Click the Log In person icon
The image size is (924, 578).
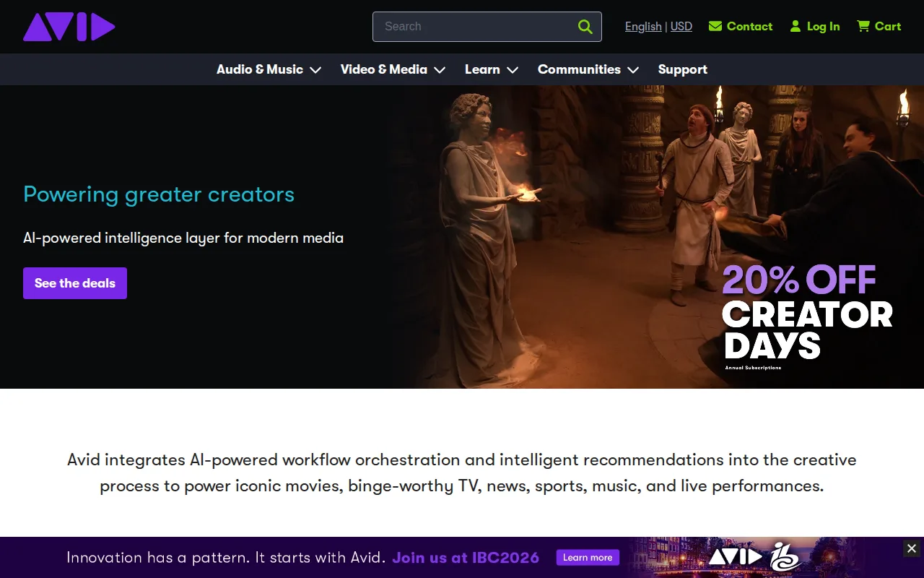click(x=796, y=26)
